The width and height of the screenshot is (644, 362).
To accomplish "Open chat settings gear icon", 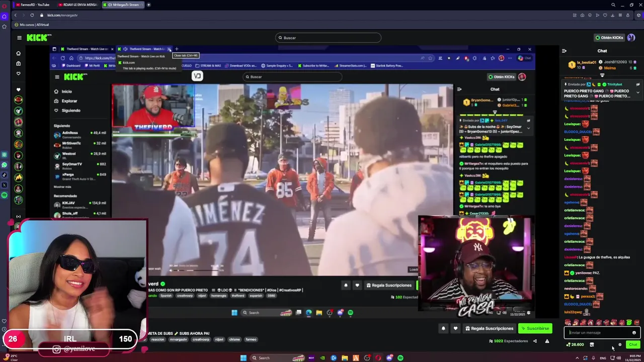I will 620,344.
